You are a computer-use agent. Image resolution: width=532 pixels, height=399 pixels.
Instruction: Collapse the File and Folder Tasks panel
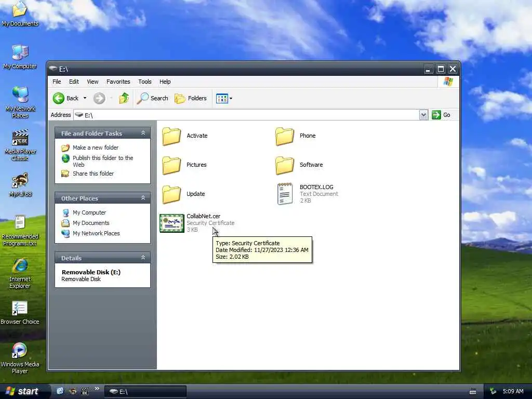click(x=143, y=134)
